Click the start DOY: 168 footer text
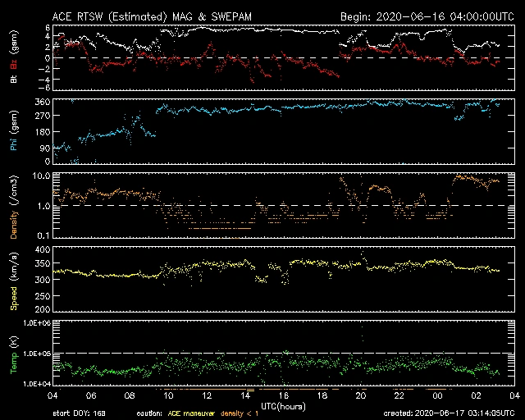The height and width of the screenshot is (420, 525). (x=80, y=414)
